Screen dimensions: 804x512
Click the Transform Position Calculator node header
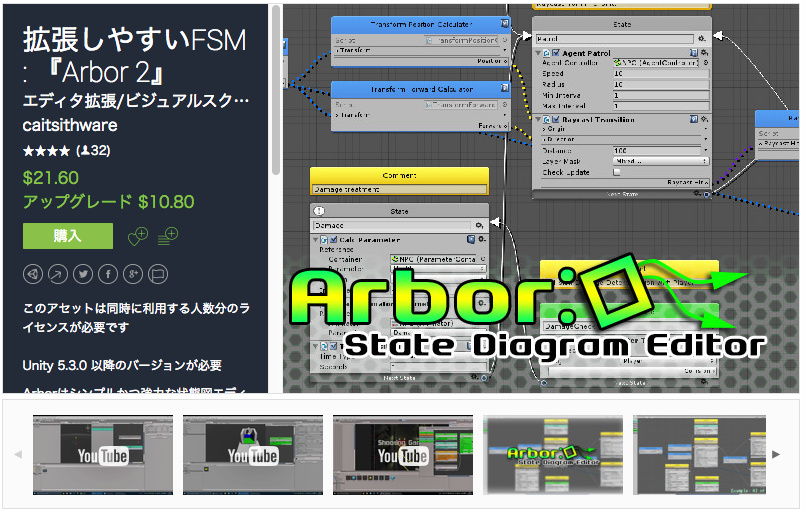(420, 24)
